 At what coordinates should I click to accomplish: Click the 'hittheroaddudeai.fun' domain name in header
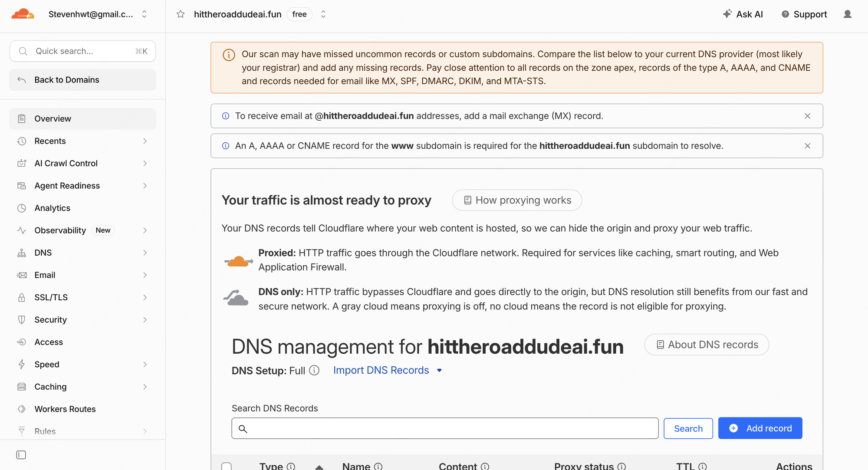click(237, 14)
